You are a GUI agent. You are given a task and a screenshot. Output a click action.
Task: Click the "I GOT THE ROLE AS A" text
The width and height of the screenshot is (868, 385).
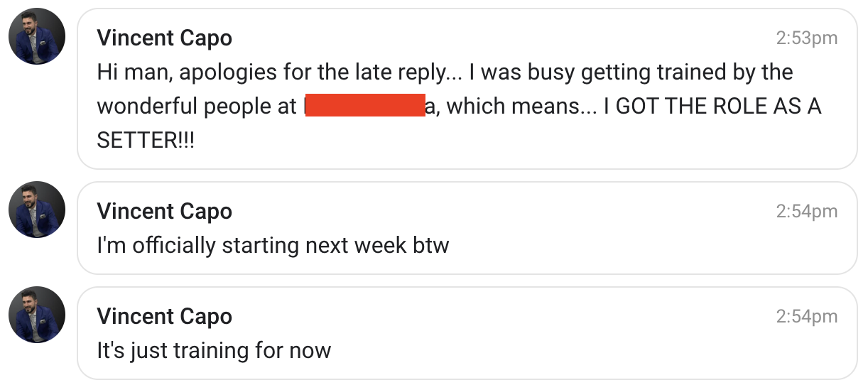pyautogui.click(x=712, y=107)
